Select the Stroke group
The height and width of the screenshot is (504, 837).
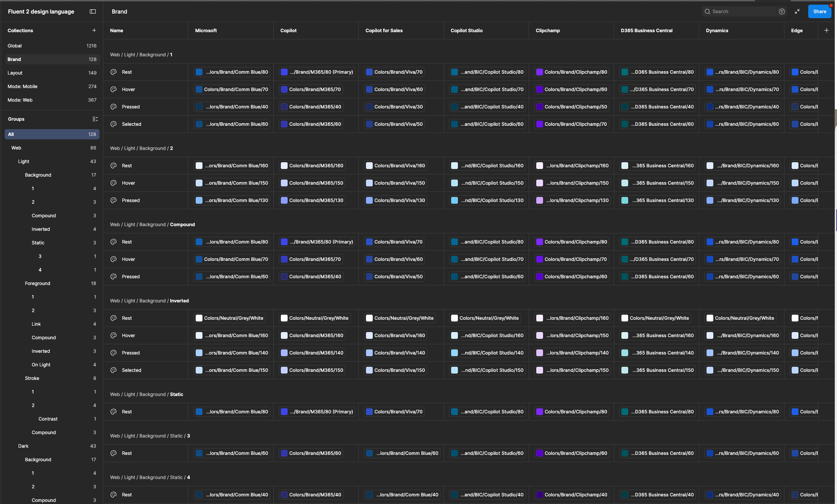point(52,378)
